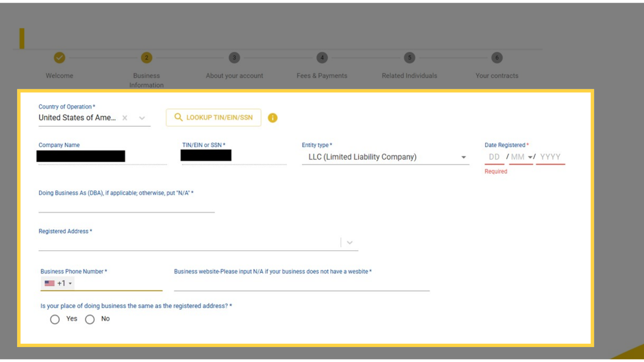The image size is (644, 362).
Task: Select No for same registered address
Action: point(90,319)
